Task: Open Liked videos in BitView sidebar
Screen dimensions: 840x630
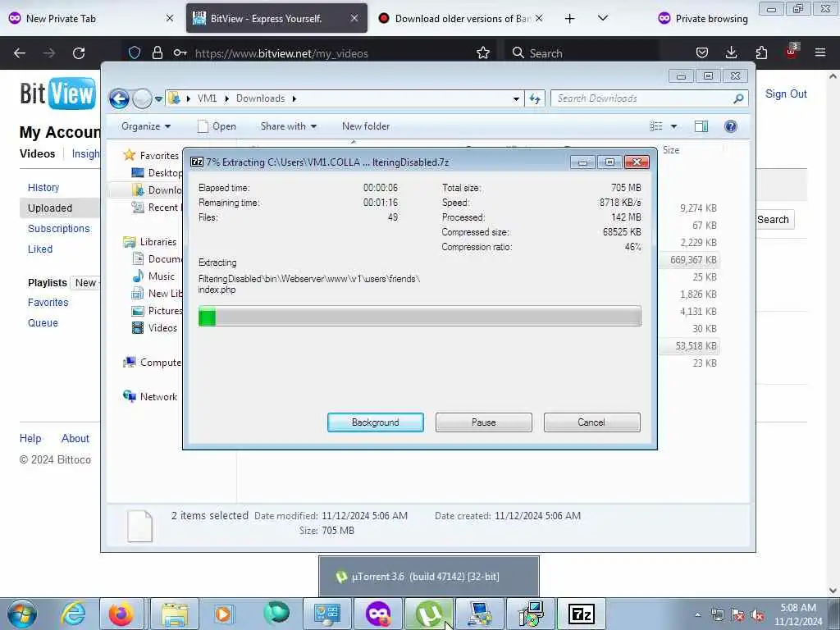Action: (x=40, y=249)
